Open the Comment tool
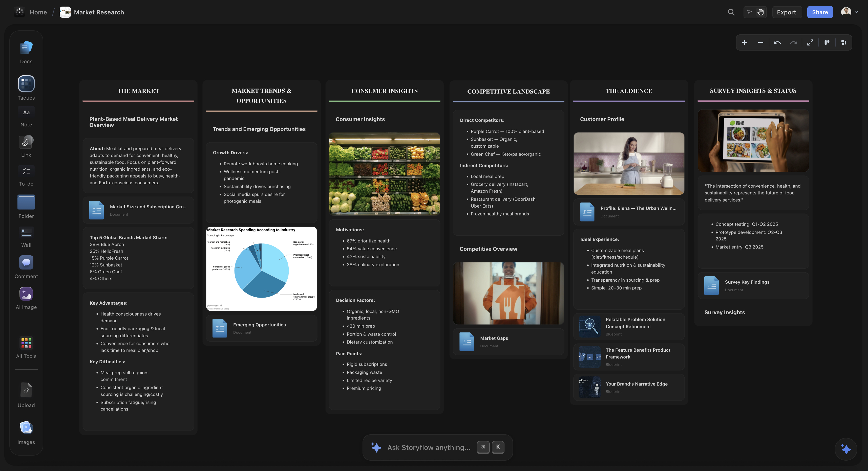868x471 pixels. 26,263
